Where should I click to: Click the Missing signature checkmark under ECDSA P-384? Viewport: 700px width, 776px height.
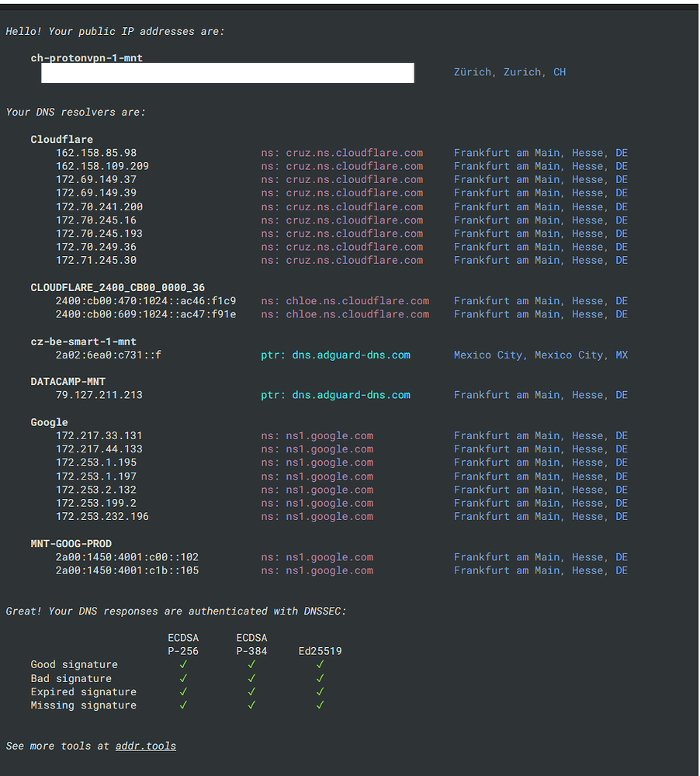[x=251, y=705]
